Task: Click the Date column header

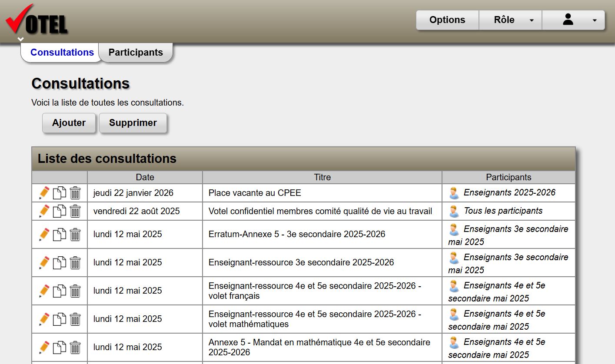Action: coord(145,177)
